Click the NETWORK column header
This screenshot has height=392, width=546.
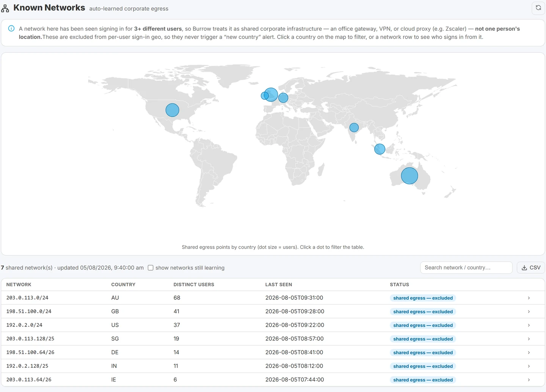[x=19, y=285]
